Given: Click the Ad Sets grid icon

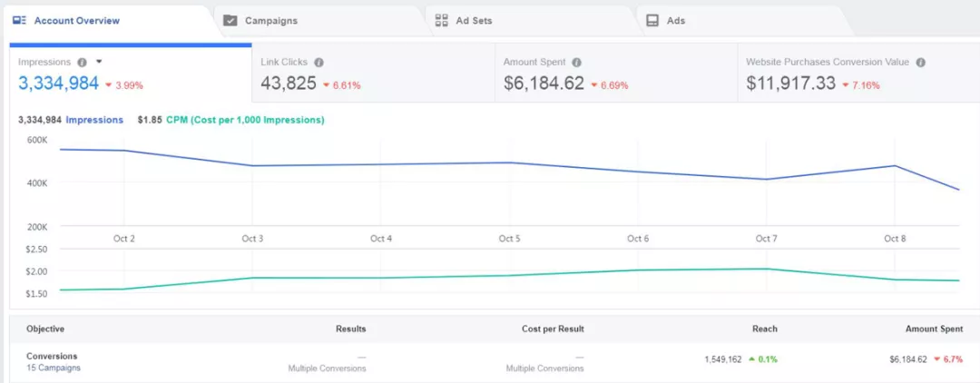Looking at the screenshot, I should click(x=442, y=21).
